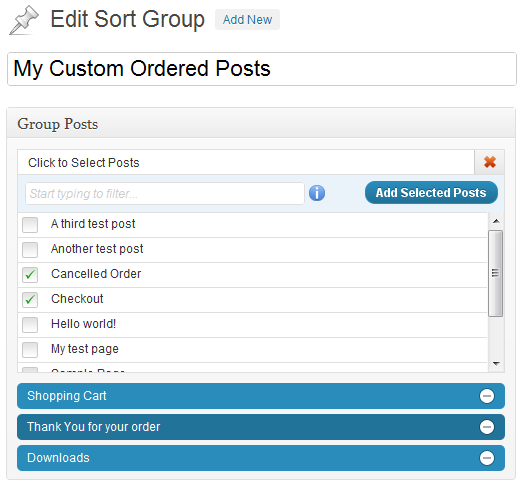The height and width of the screenshot is (486, 523).
Task: Click the red X close icon
Action: coord(490,162)
